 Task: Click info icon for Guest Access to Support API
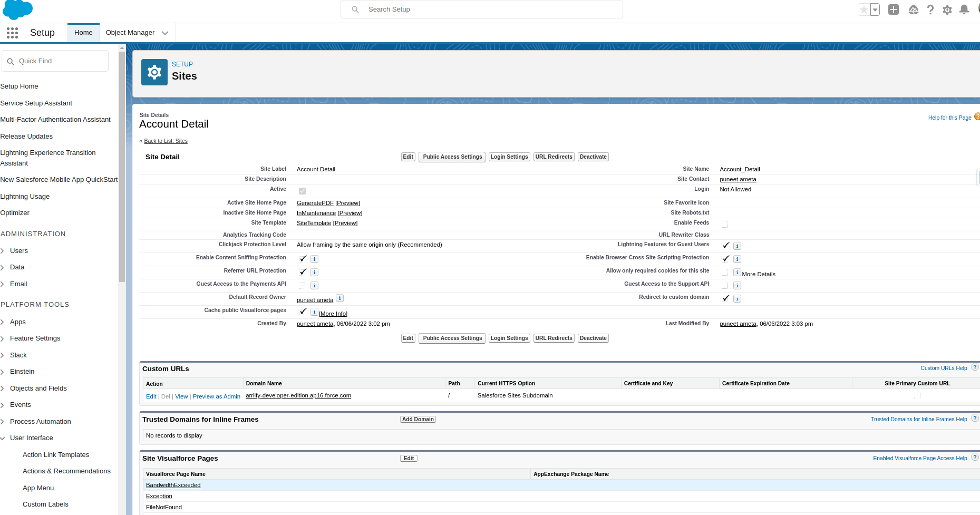tap(738, 285)
